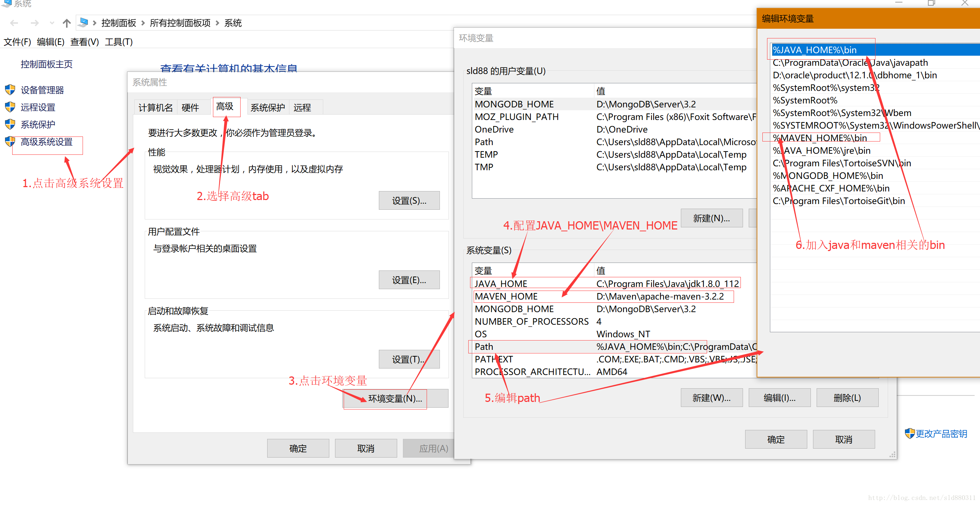Click 确定 in 系统属性 dialog

[298, 448]
